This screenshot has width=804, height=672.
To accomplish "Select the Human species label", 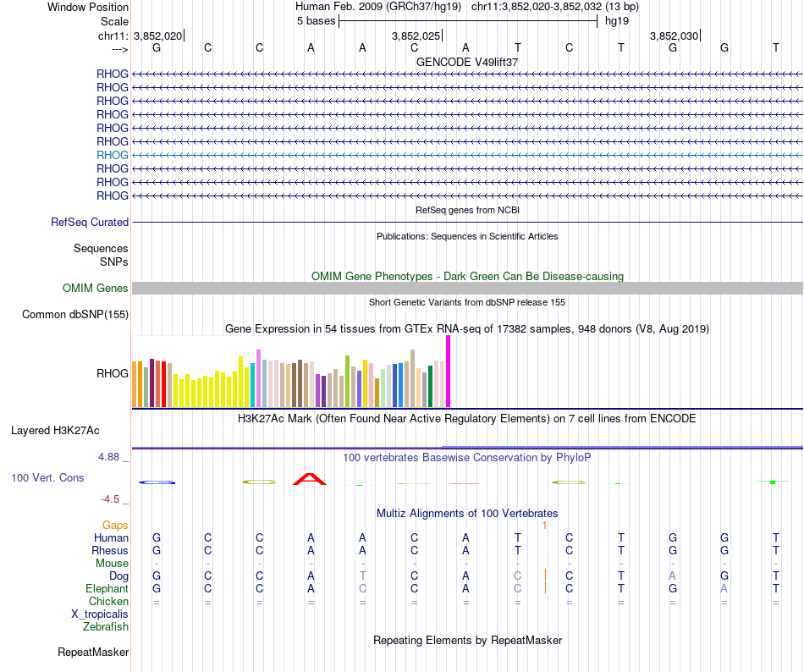I will coord(111,537).
